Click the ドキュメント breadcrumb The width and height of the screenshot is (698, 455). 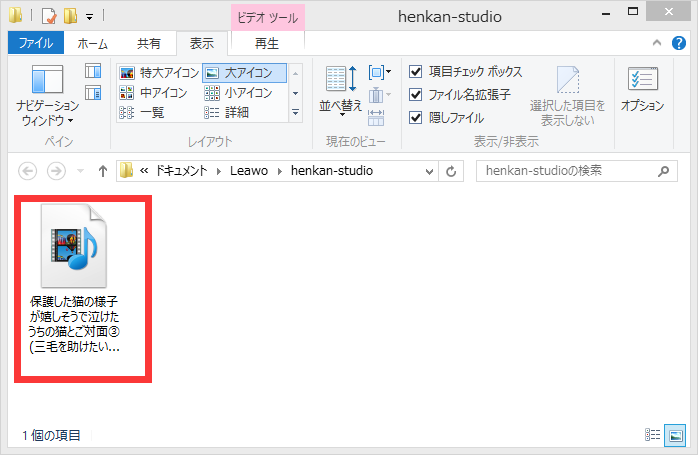tap(181, 171)
